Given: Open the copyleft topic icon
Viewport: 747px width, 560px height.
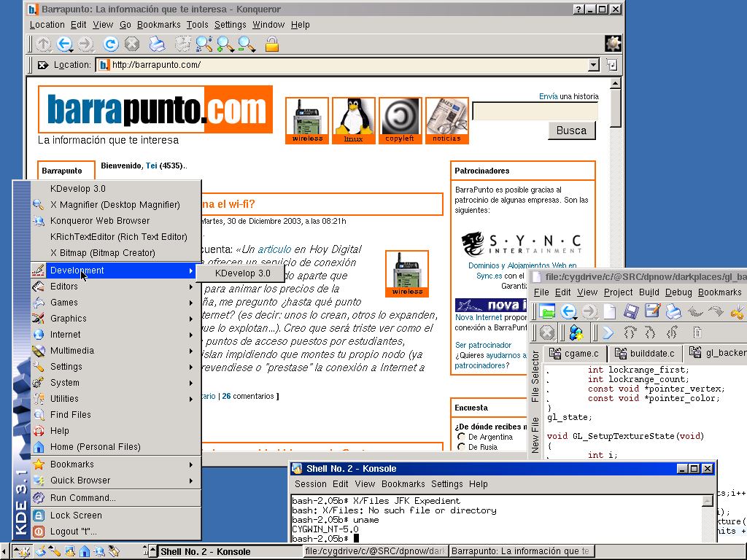Looking at the screenshot, I should 400,120.
